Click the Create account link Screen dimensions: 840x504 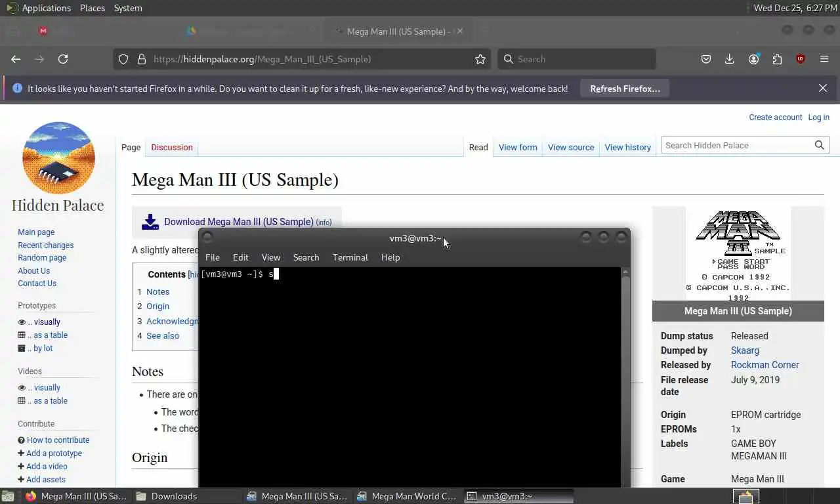776,117
